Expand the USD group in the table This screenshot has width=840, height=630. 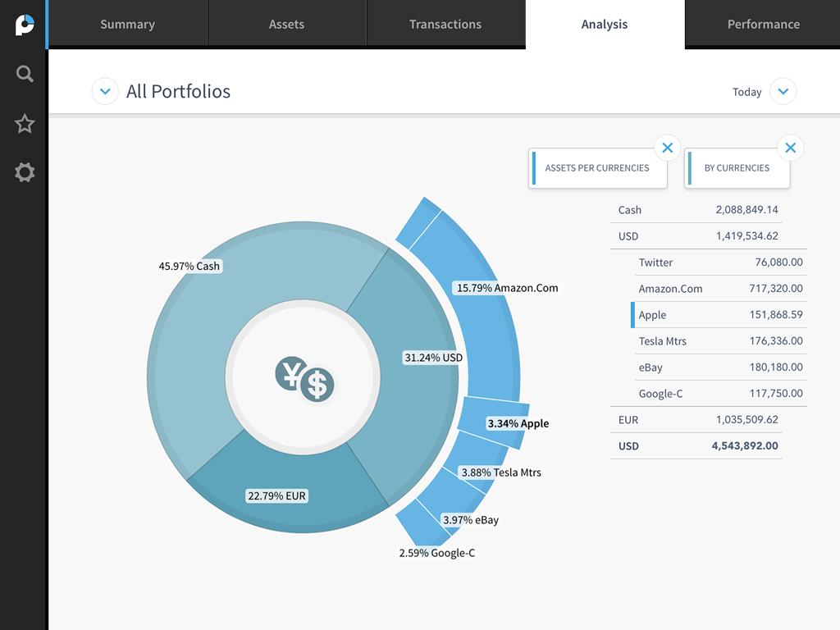698,236
